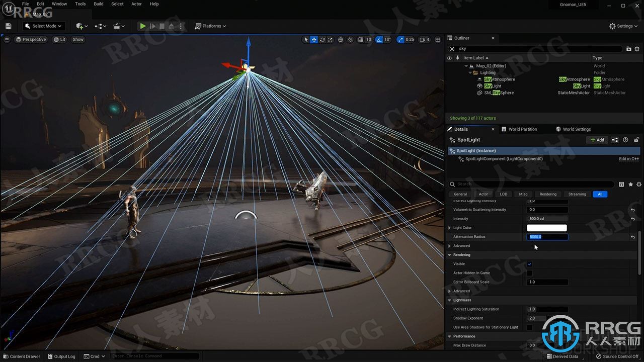Activate the Scale tool in viewport
This screenshot has width=644, height=362.
pyautogui.click(x=331, y=39)
